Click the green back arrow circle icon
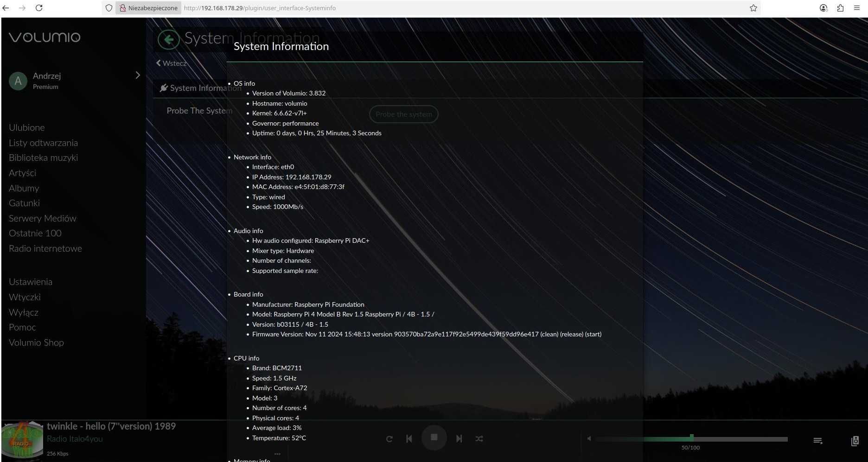Viewport: 868px width, 462px height. point(168,39)
